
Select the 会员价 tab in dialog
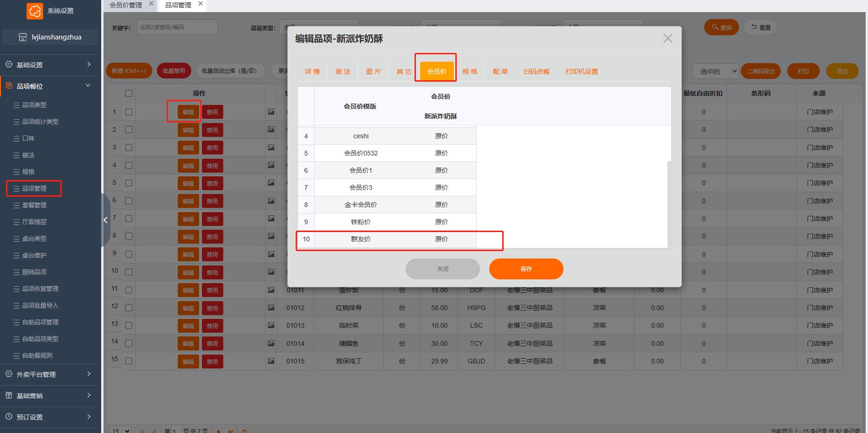(x=437, y=71)
